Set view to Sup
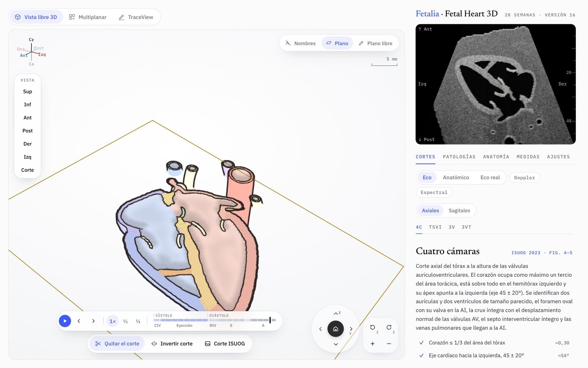Image resolution: width=588 pixels, height=368 pixels. (x=28, y=92)
